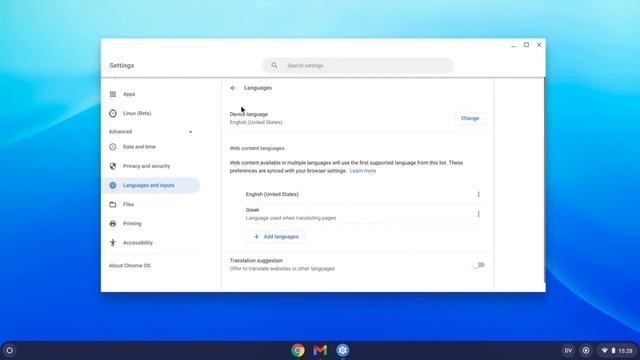Click the back arrow beside Languages
The height and width of the screenshot is (360, 640).
233,88
